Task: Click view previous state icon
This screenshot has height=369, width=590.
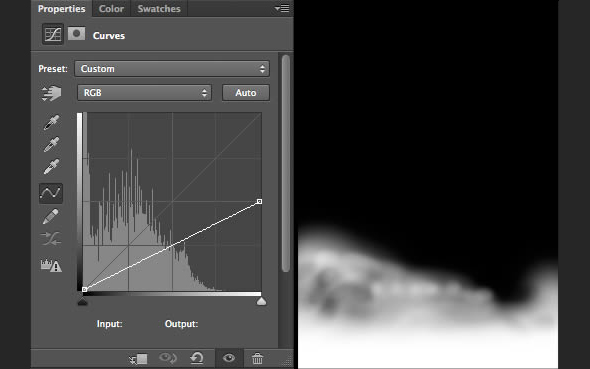Action: coord(168,358)
